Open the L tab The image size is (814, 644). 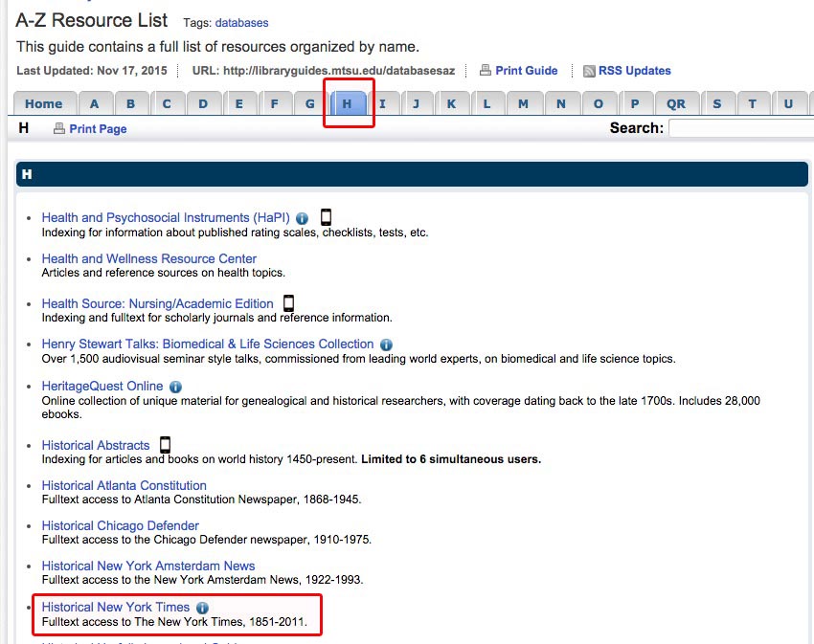pos(486,103)
